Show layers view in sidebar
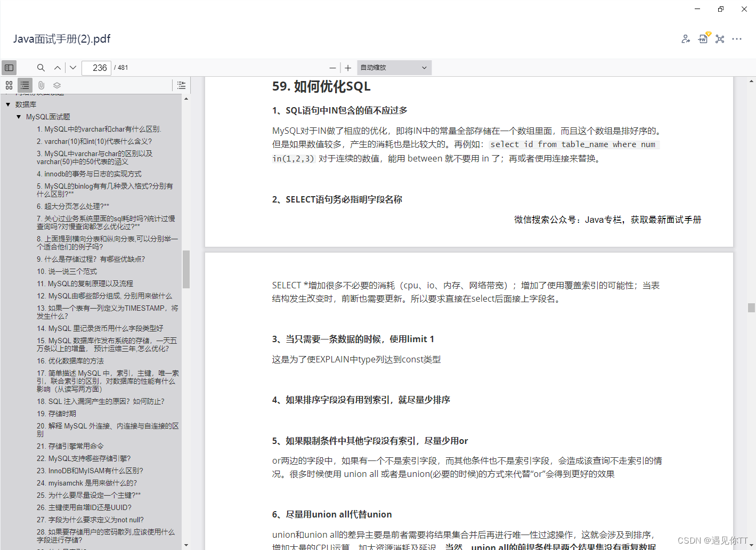 coord(57,85)
